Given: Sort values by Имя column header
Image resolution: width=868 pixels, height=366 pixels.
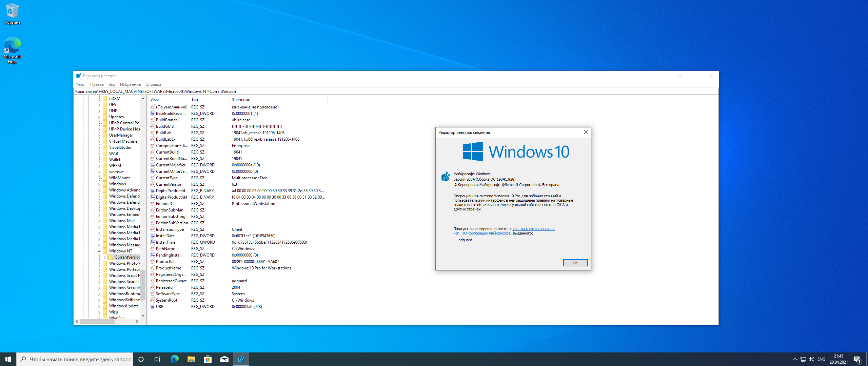Looking at the screenshot, I should tap(169, 100).
